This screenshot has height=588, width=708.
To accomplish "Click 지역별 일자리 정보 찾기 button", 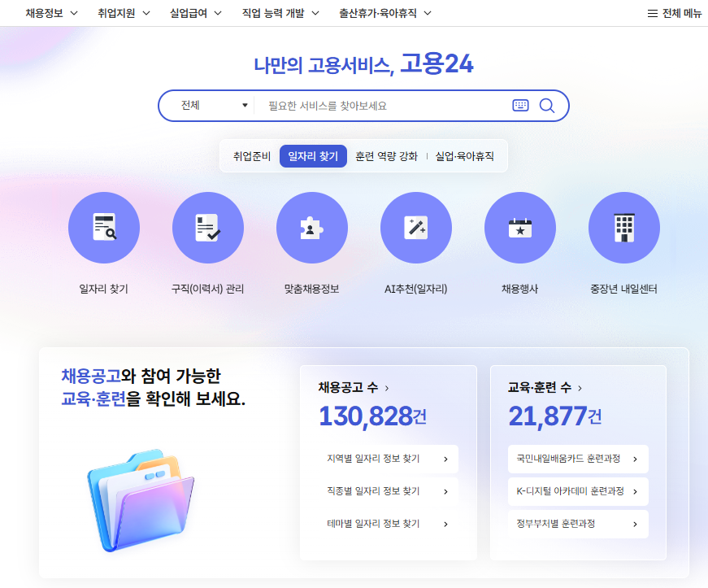I will point(389,459).
